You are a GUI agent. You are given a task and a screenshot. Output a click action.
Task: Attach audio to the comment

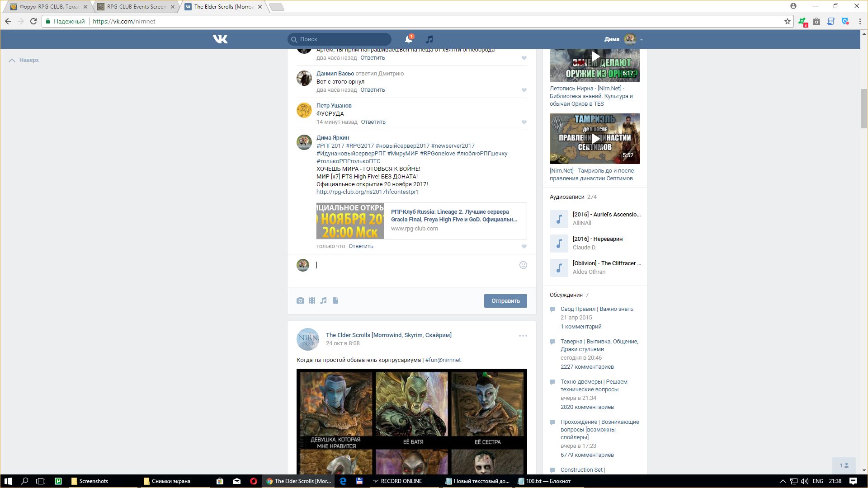pos(323,300)
